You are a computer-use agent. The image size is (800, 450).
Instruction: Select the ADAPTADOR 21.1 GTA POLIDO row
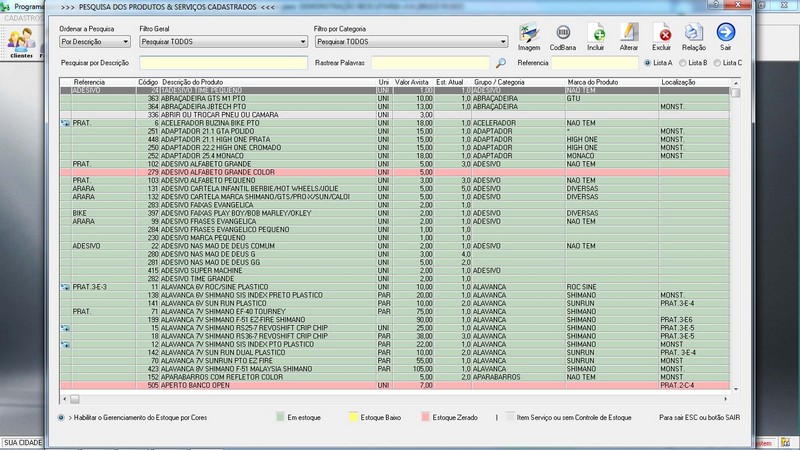[395, 131]
